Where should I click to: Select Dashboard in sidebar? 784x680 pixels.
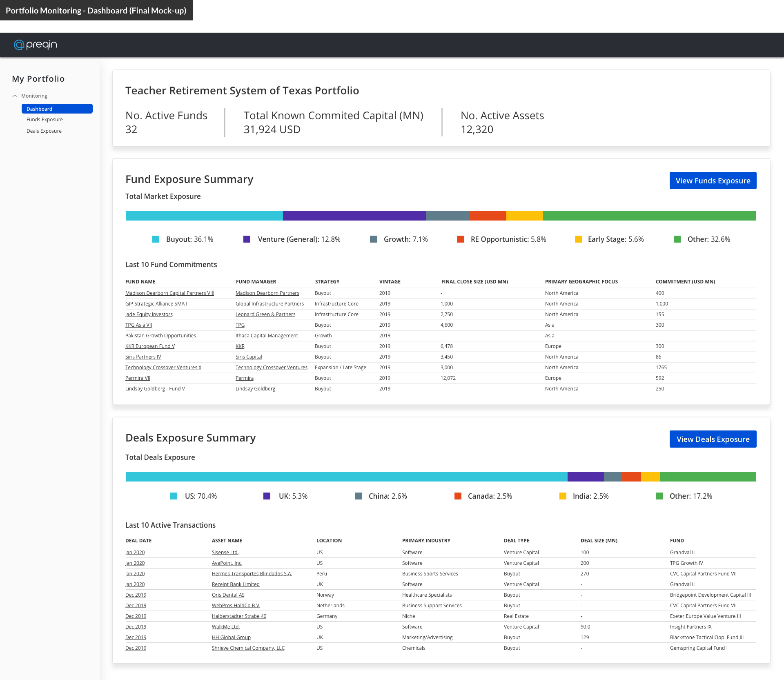(57, 109)
